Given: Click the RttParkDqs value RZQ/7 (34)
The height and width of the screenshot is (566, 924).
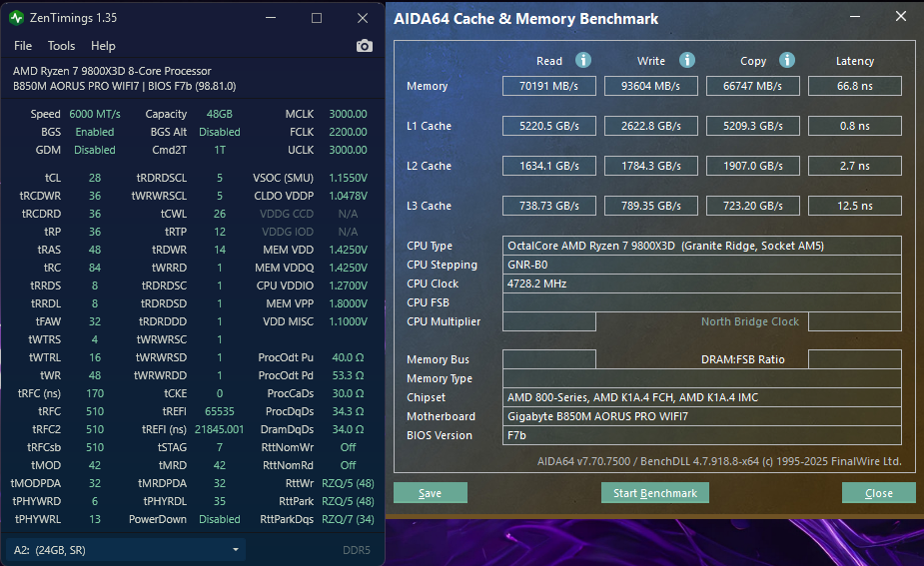Looking at the screenshot, I should coord(348,519).
